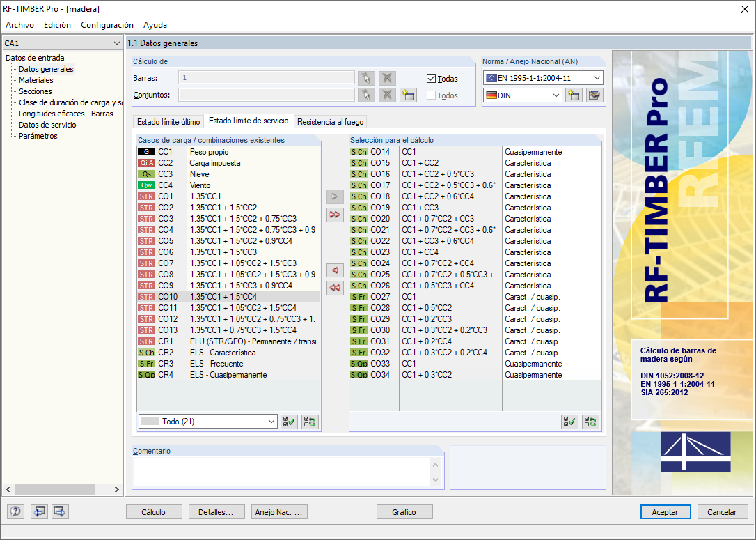This screenshot has width=756, height=540.
Task: Click the pick sets icon beside Conjuntos field
Action: click(366, 95)
